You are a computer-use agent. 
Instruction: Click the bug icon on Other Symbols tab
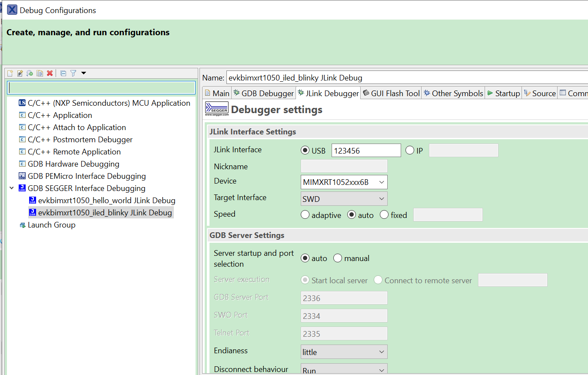427,93
